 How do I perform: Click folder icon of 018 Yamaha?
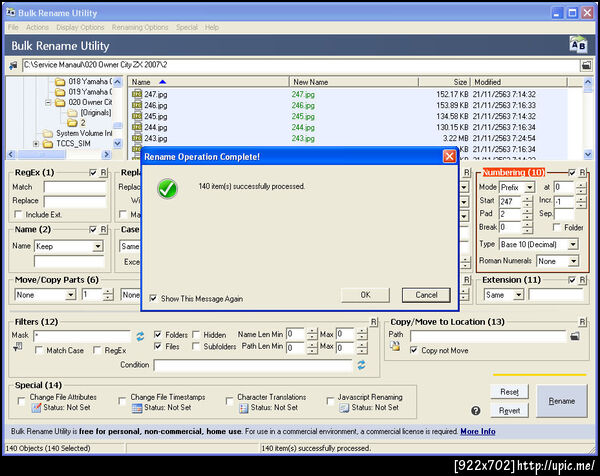click(x=60, y=82)
